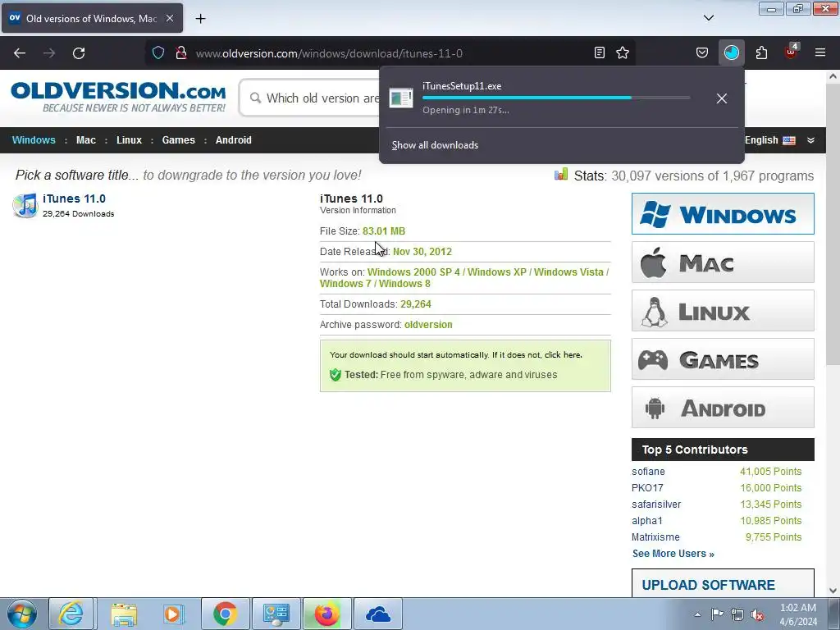Open the uBlock Origin extension icon
Image resolution: width=840 pixels, height=630 pixels.
point(792,52)
